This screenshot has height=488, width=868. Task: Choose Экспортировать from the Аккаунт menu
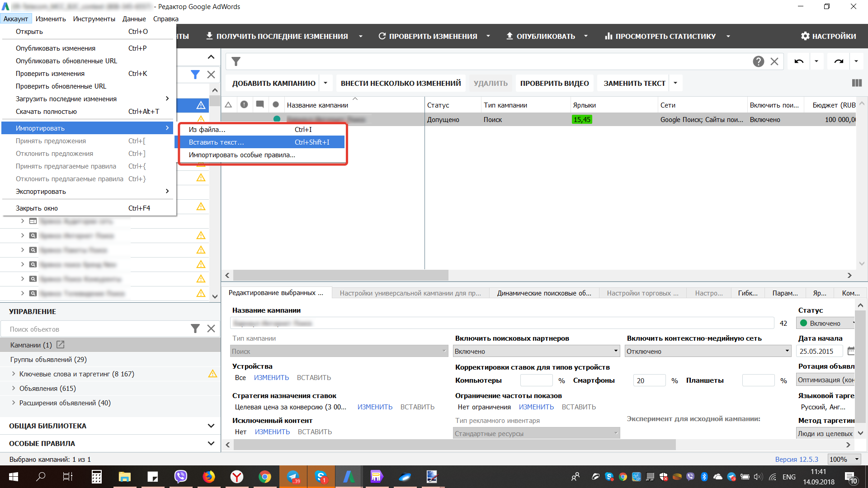(x=88, y=191)
